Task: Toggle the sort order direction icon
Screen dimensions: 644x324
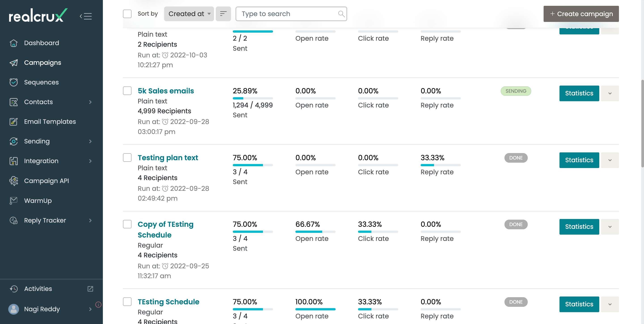Action: click(x=223, y=14)
